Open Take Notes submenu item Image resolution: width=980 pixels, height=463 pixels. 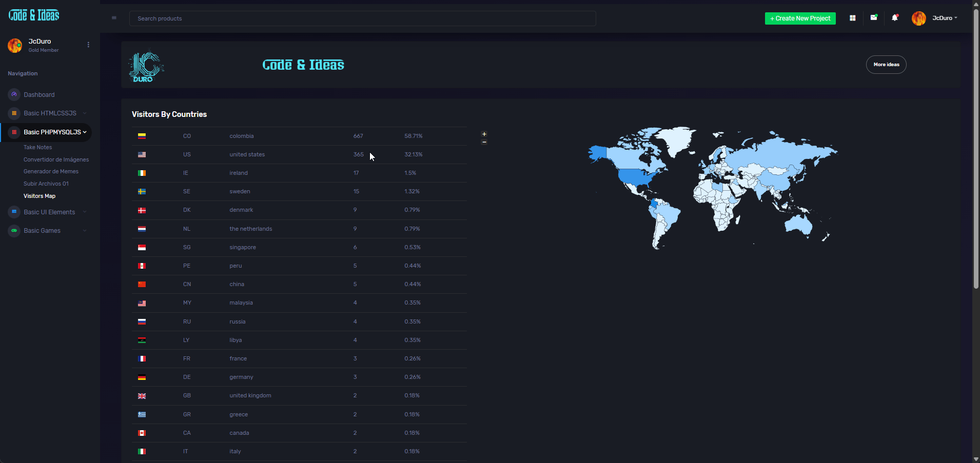pos(37,147)
